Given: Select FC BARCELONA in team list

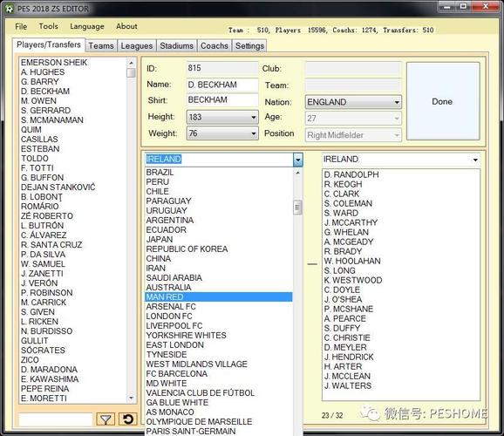Looking at the screenshot, I should 219,374.
